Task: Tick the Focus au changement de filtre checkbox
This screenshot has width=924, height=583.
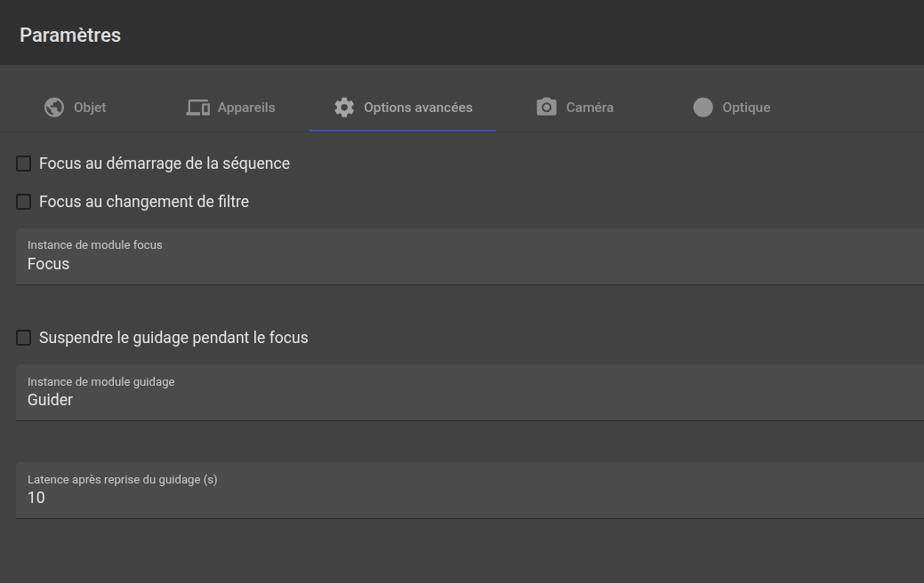Action: (x=24, y=202)
